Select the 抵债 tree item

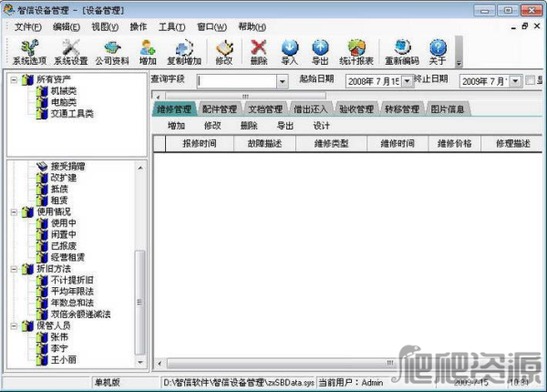pyautogui.click(x=59, y=189)
